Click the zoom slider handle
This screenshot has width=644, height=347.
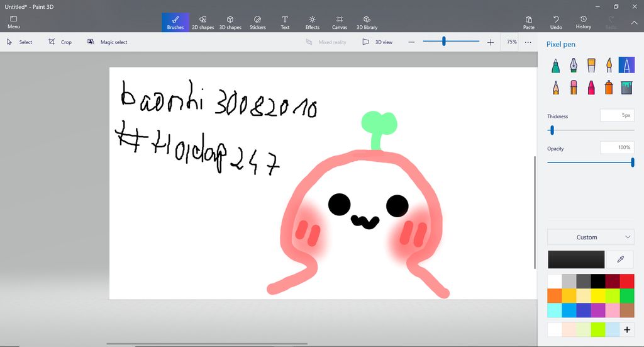443,41
